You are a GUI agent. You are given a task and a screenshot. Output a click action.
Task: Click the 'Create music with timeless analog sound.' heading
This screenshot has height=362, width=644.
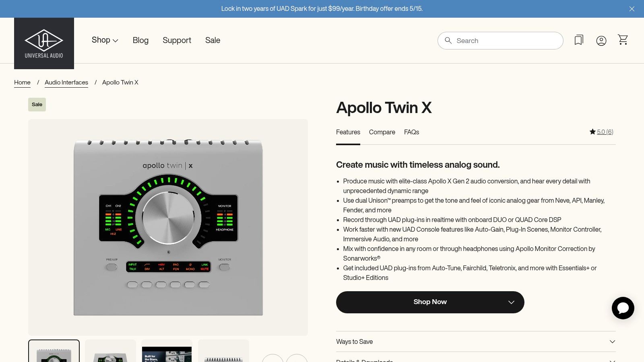[x=418, y=165]
